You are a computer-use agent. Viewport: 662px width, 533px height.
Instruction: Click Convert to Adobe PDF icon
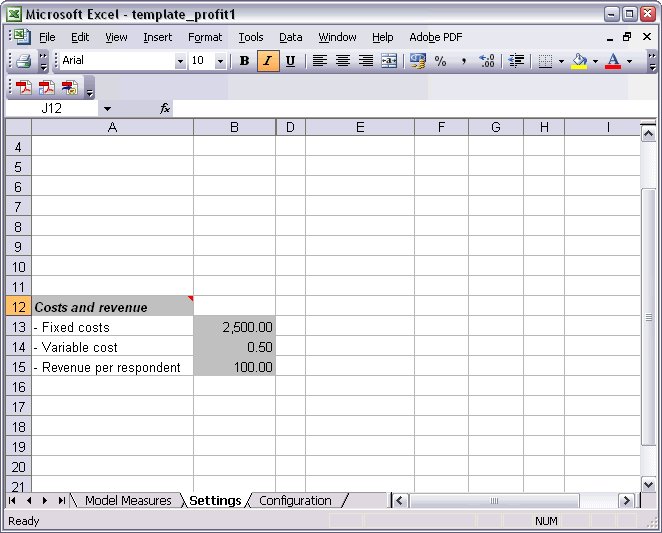tap(24, 88)
